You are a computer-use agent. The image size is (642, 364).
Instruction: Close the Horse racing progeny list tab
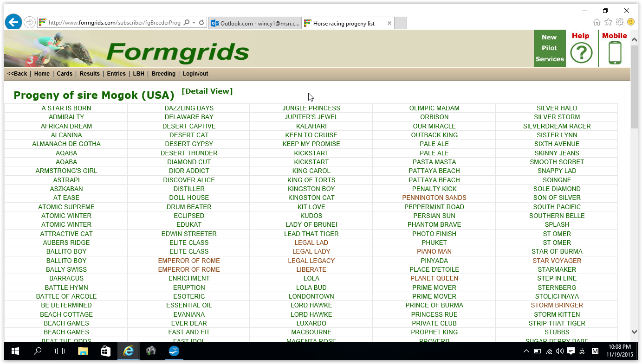(x=389, y=23)
